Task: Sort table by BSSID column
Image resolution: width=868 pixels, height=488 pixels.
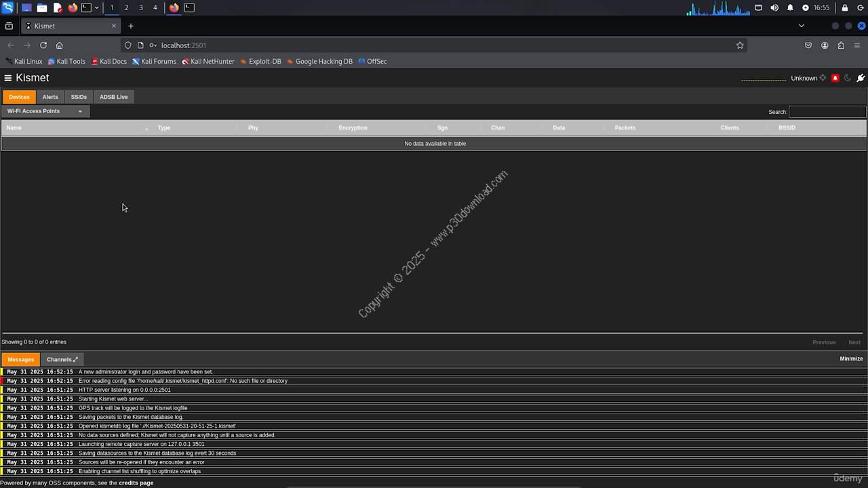Action: tap(821, 127)
